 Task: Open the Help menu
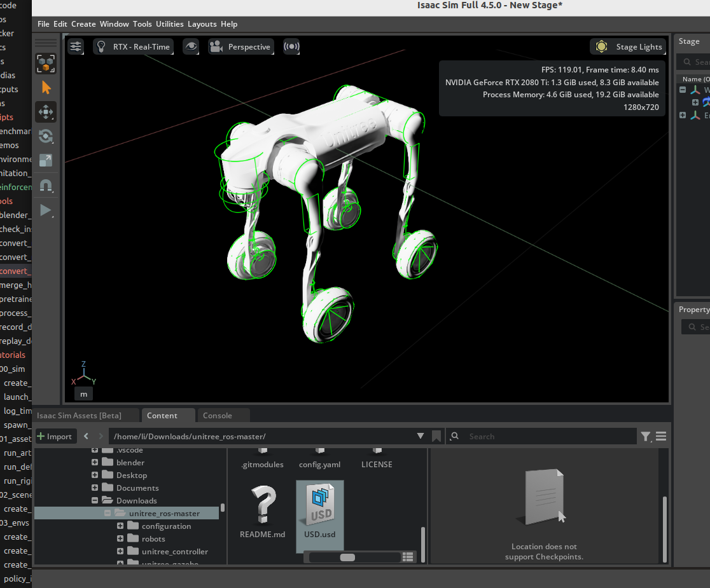pos(229,24)
